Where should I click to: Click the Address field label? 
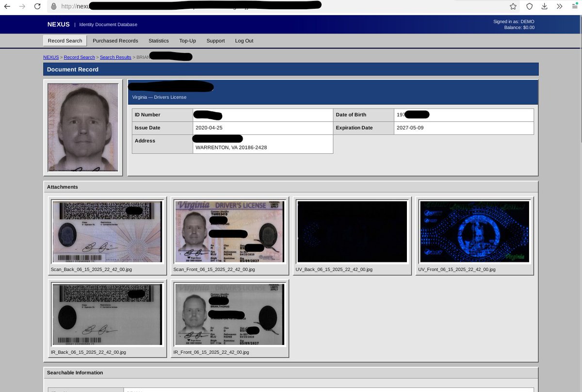(145, 141)
